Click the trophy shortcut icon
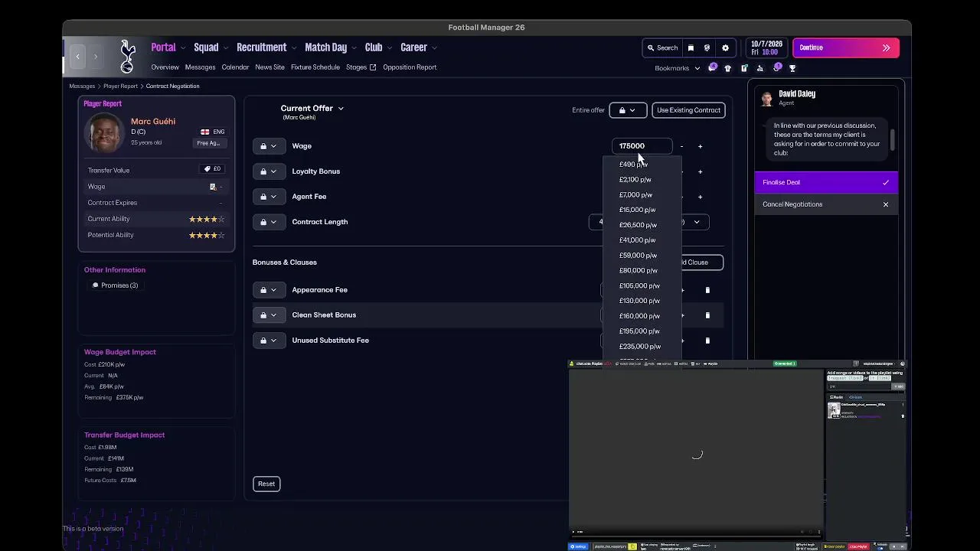 (x=792, y=68)
